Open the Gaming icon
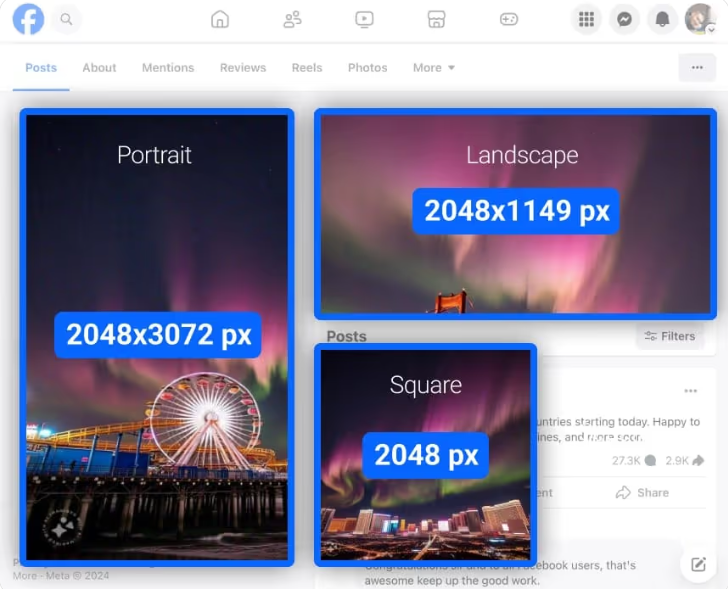Screen dimensions: 728x589 pyautogui.click(x=509, y=19)
